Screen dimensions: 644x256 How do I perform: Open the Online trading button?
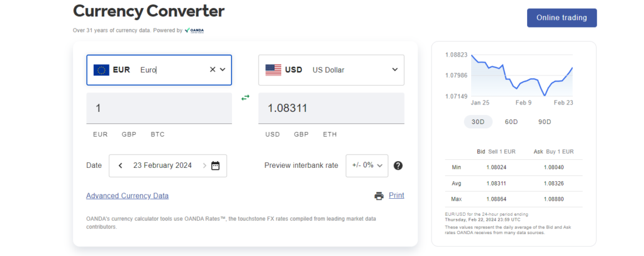562,18
